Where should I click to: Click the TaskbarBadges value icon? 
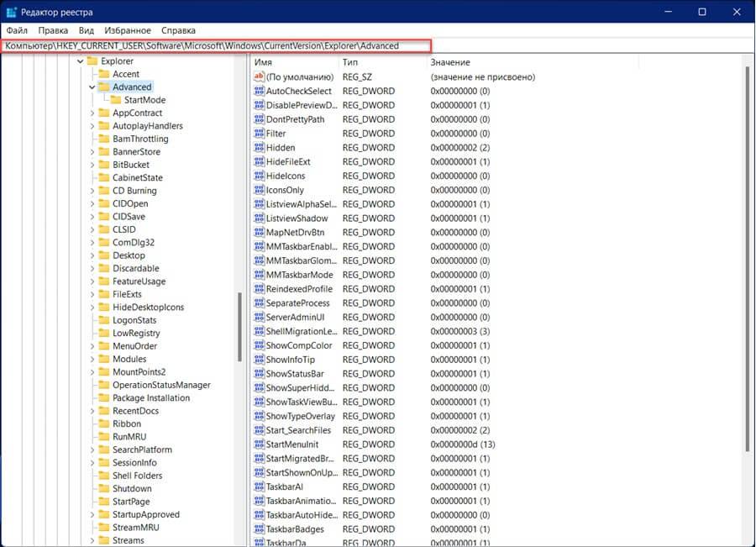point(259,529)
